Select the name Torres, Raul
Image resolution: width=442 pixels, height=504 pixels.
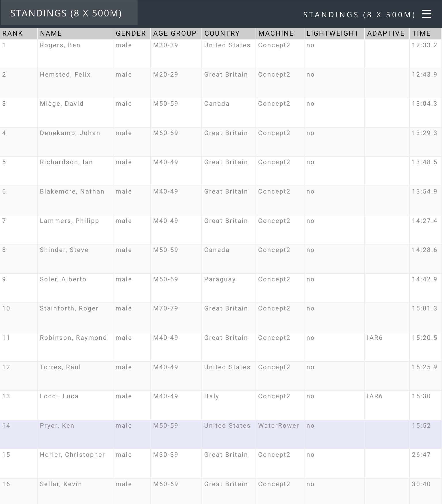click(x=60, y=367)
